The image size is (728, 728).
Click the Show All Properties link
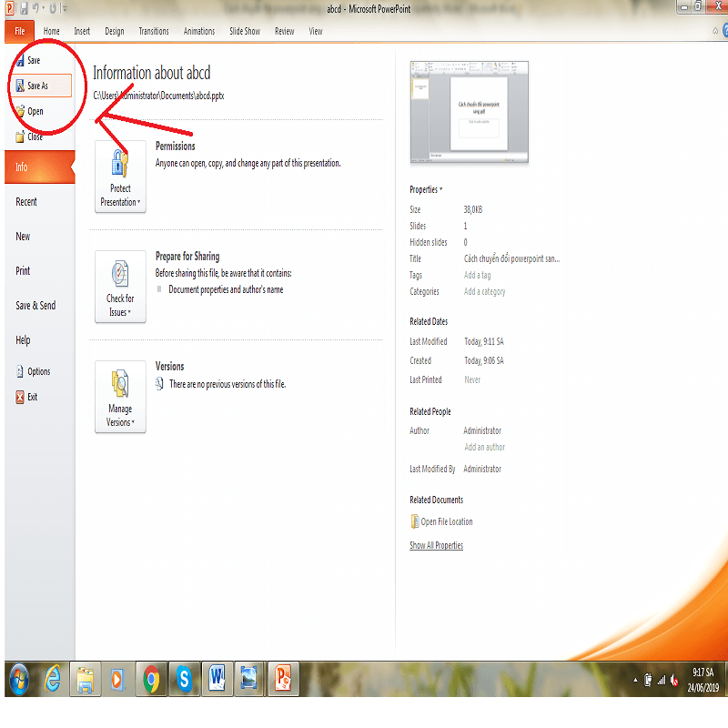[x=436, y=545]
